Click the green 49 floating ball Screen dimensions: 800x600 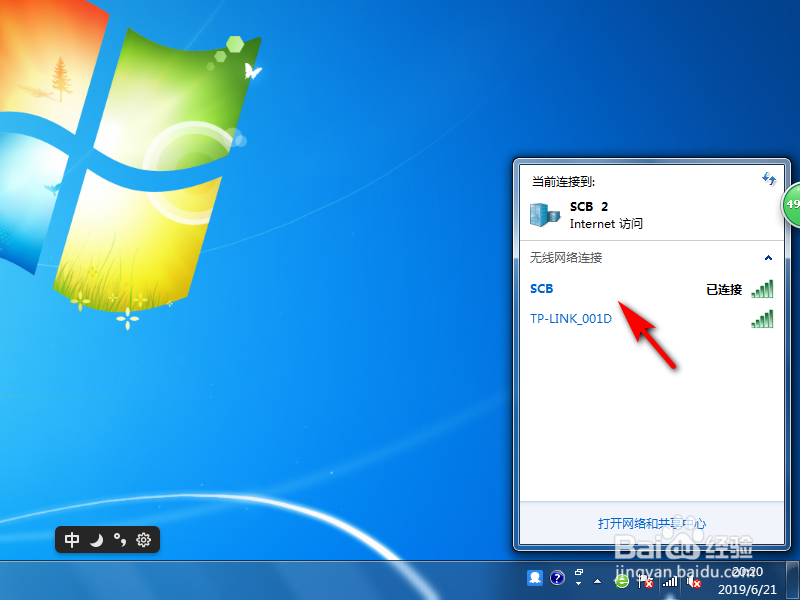792,205
